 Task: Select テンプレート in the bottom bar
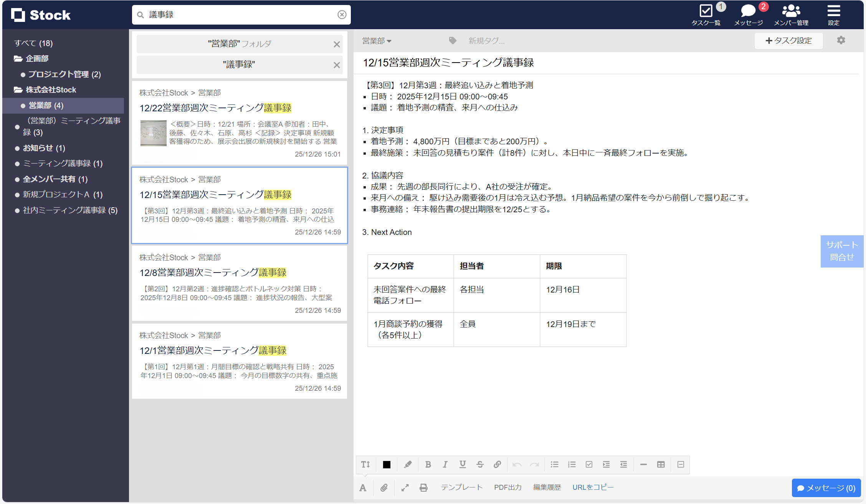(462, 487)
